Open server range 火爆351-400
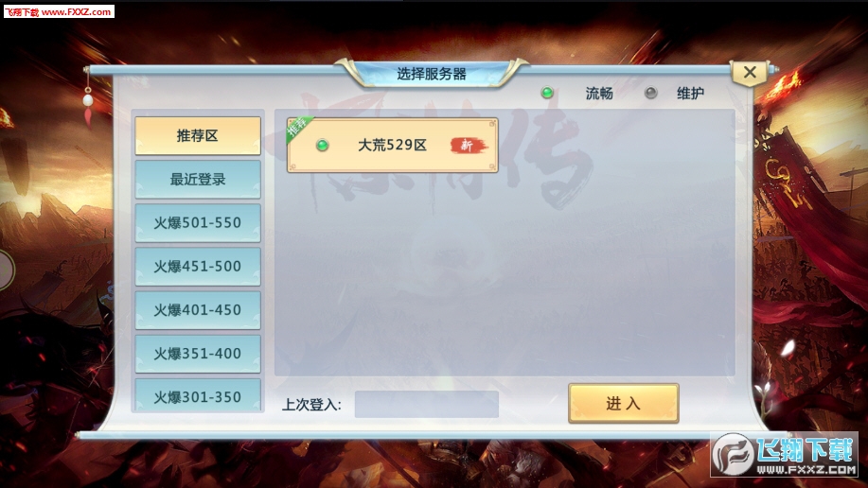 [198, 354]
